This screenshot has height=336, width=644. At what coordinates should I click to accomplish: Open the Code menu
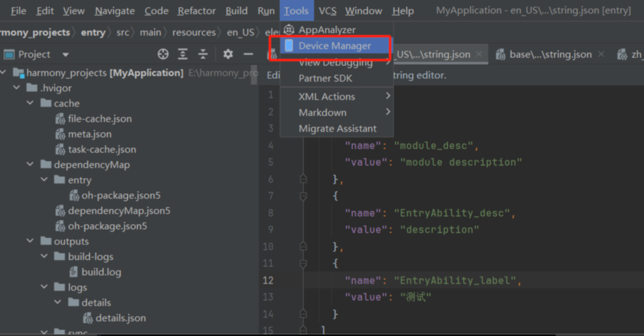point(156,10)
